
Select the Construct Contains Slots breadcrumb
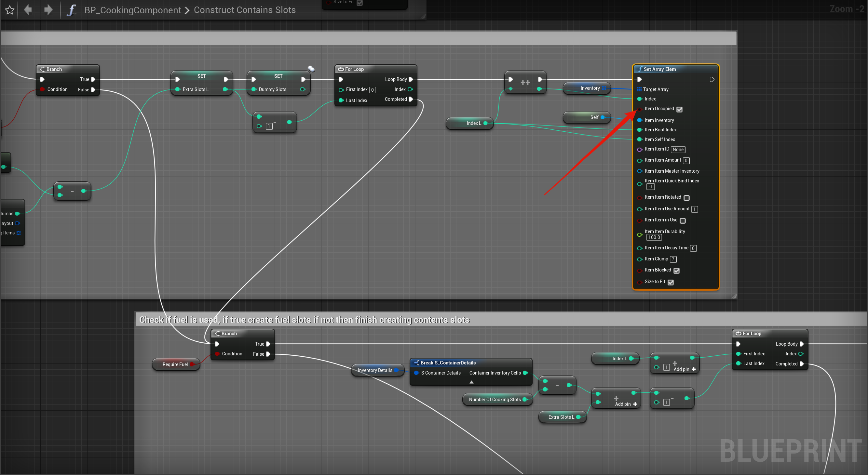click(x=245, y=10)
